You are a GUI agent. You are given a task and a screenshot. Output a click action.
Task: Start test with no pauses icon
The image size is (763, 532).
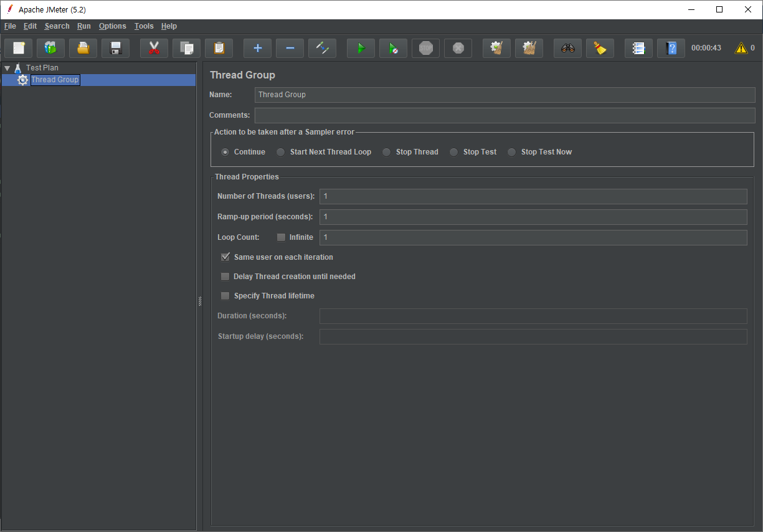(x=394, y=48)
